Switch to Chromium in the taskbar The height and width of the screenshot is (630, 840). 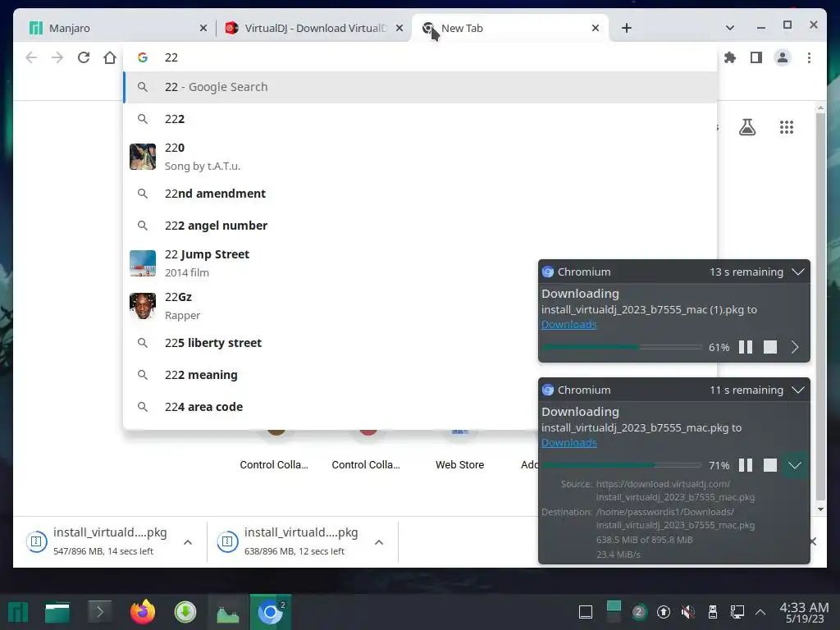(x=271, y=612)
